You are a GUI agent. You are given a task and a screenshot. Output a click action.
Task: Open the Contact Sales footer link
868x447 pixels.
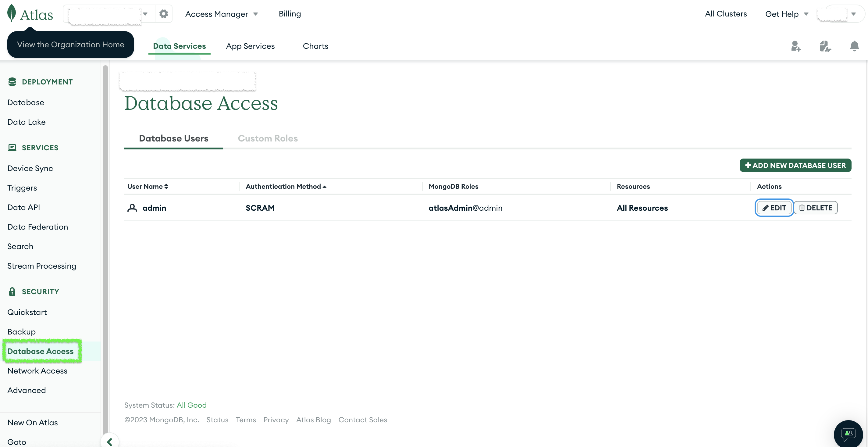tap(363, 420)
